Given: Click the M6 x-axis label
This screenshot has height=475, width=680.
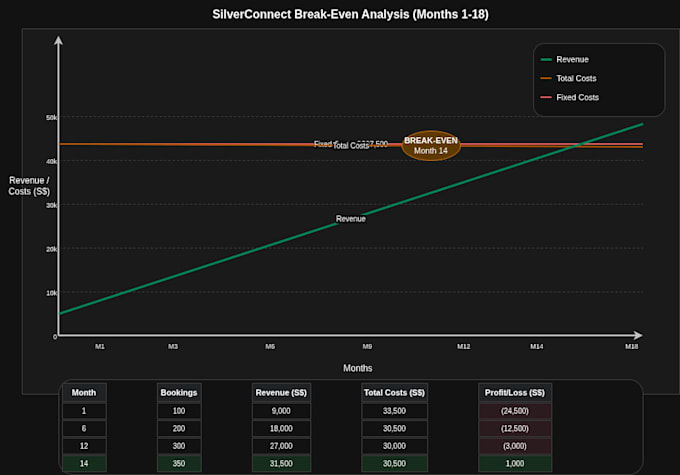Looking at the screenshot, I should point(270,346).
